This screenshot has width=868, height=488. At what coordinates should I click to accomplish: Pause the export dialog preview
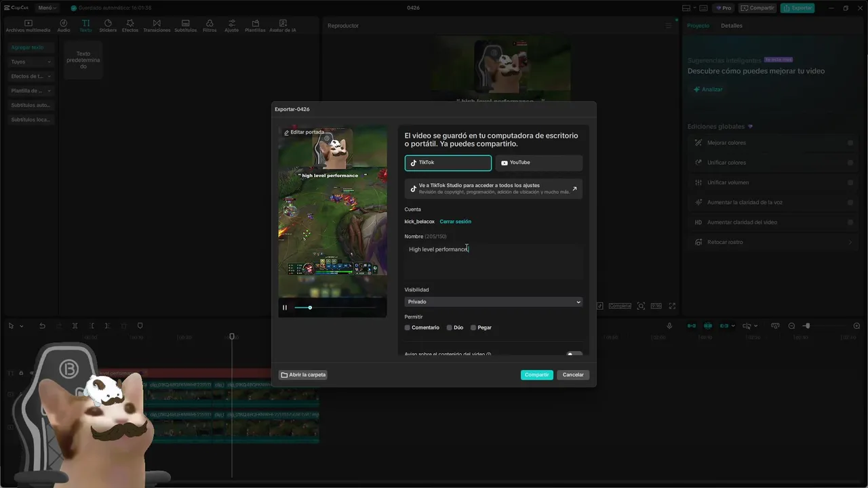[285, 308]
